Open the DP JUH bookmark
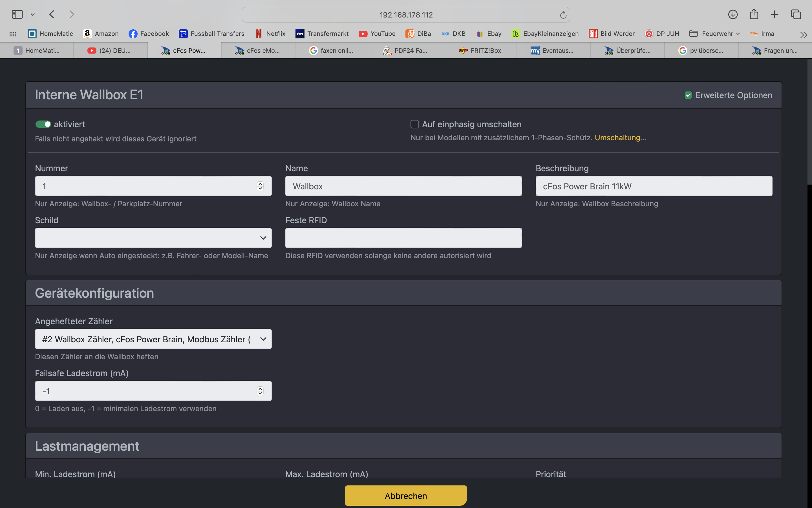The width and height of the screenshot is (812, 508). (662, 34)
